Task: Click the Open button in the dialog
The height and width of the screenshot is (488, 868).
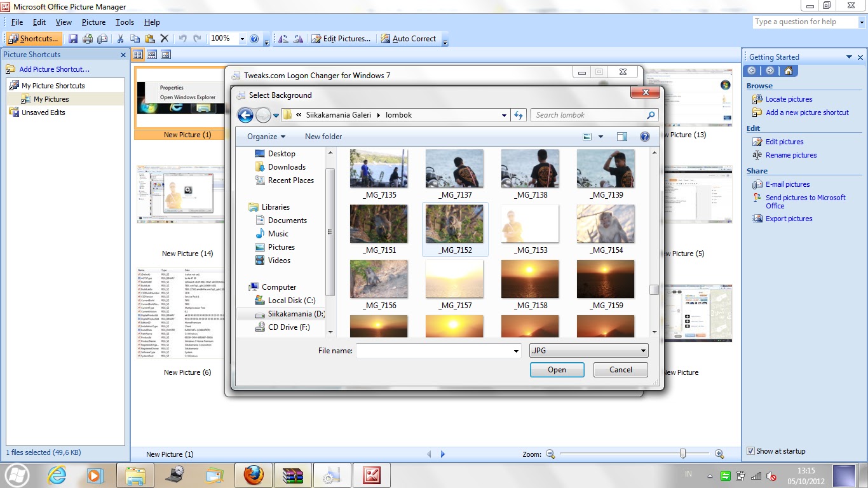Action: click(x=557, y=369)
